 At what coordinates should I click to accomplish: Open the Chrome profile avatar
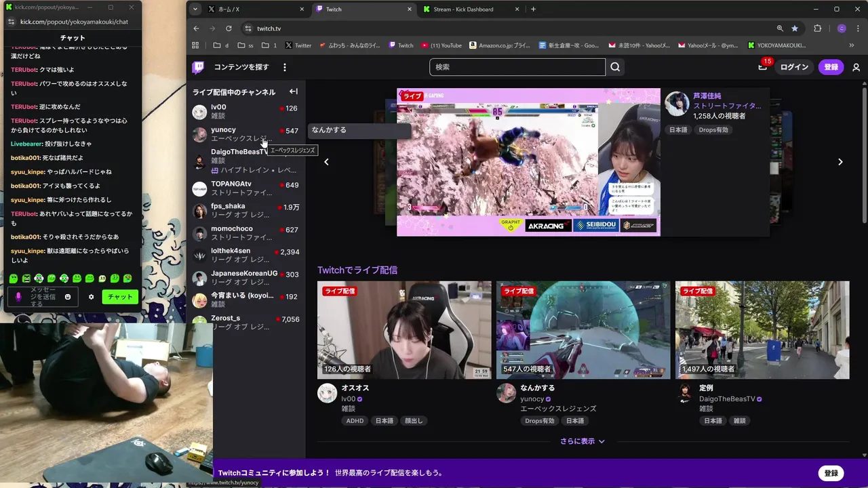(x=842, y=28)
